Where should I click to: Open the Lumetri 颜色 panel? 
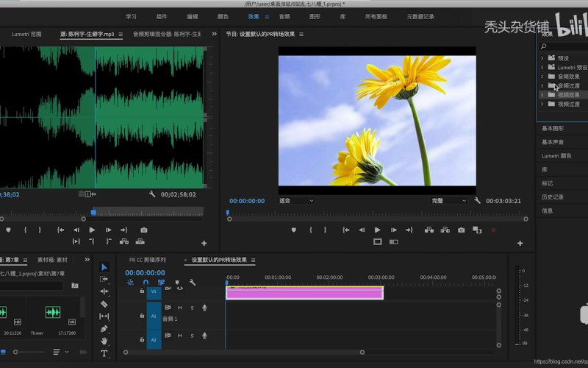556,156
